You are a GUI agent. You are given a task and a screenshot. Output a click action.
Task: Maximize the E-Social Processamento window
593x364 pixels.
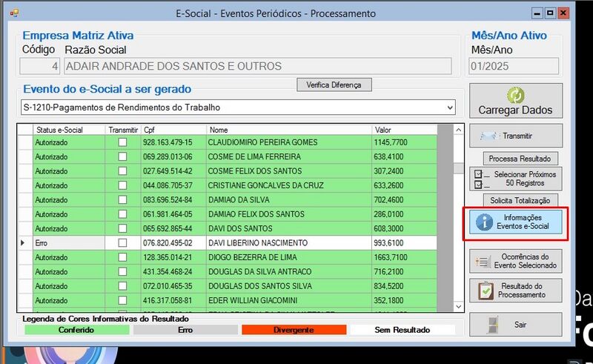(x=550, y=13)
